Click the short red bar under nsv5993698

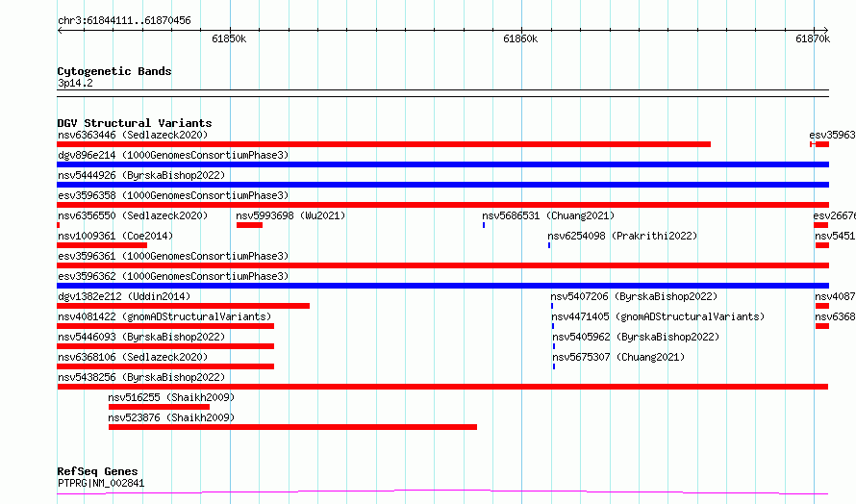tap(249, 225)
